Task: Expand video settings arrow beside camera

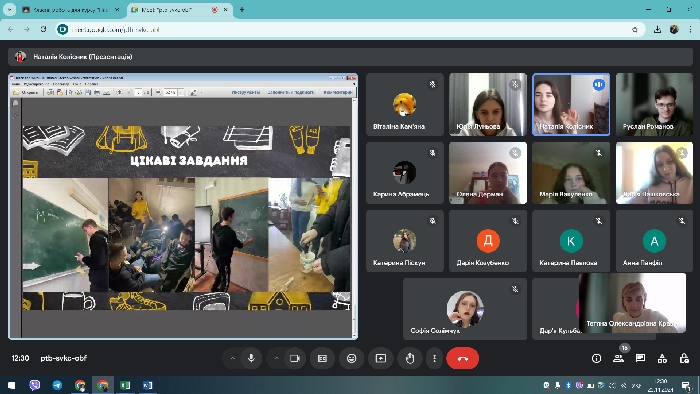Action: coord(276,358)
